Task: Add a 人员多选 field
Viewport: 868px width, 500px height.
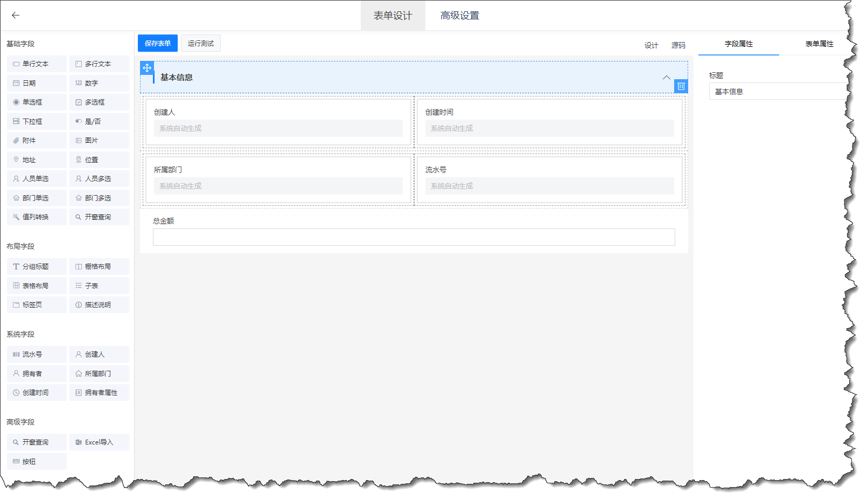Action: tap(99, 178)
